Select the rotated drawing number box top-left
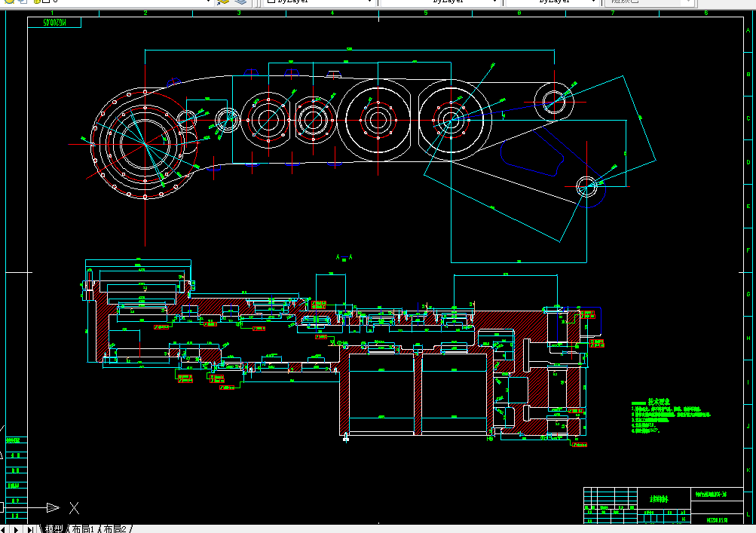This screenshot has width=756, height=533. [x=54, y=23]
